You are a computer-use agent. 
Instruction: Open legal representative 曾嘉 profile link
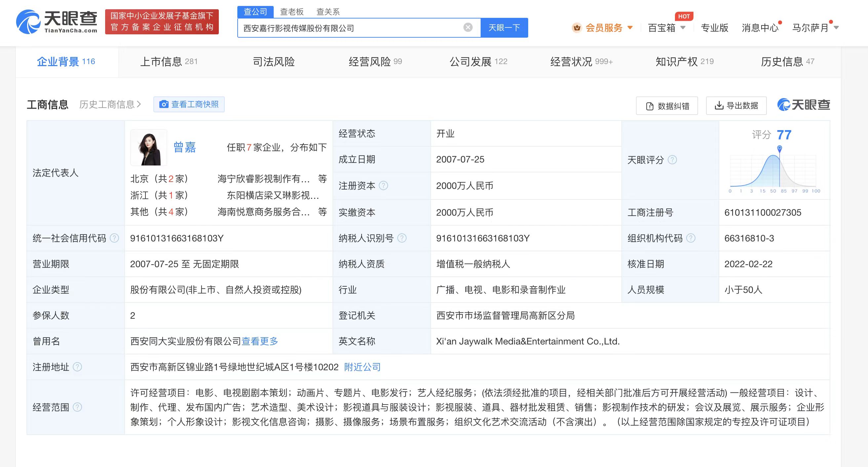(185, 147)
